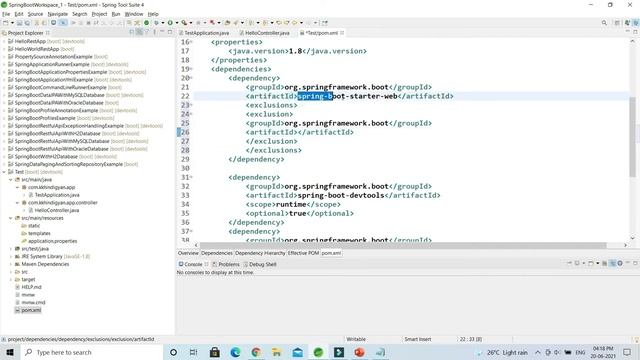The height and width of the screenshot is (360, 640).
Task: Open Google Chrome from the taskbar
Action: coord(256,352)
